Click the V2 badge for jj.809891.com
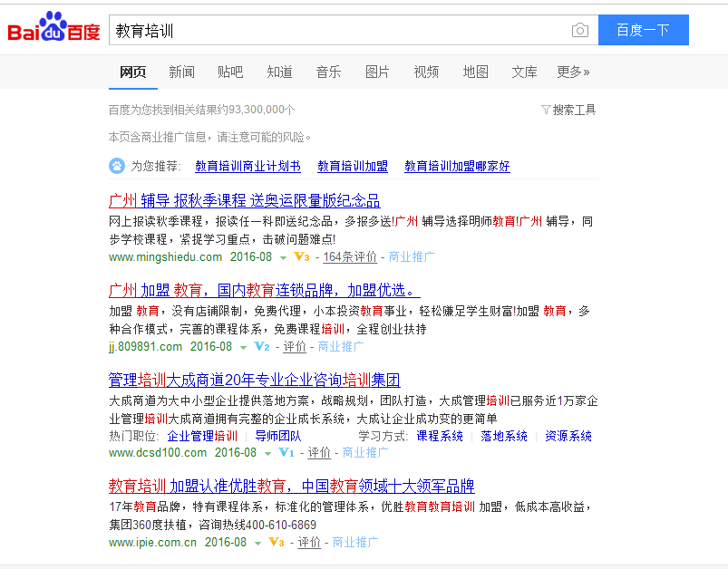728x569 pixels. (x=262, y=347)
